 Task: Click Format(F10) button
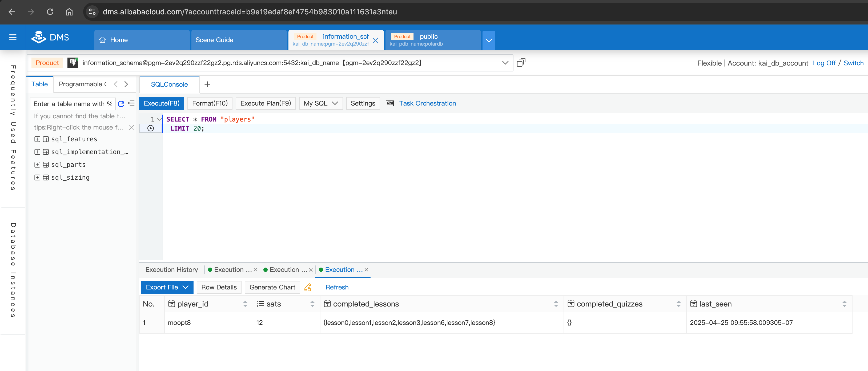click(x=210, y=103)
